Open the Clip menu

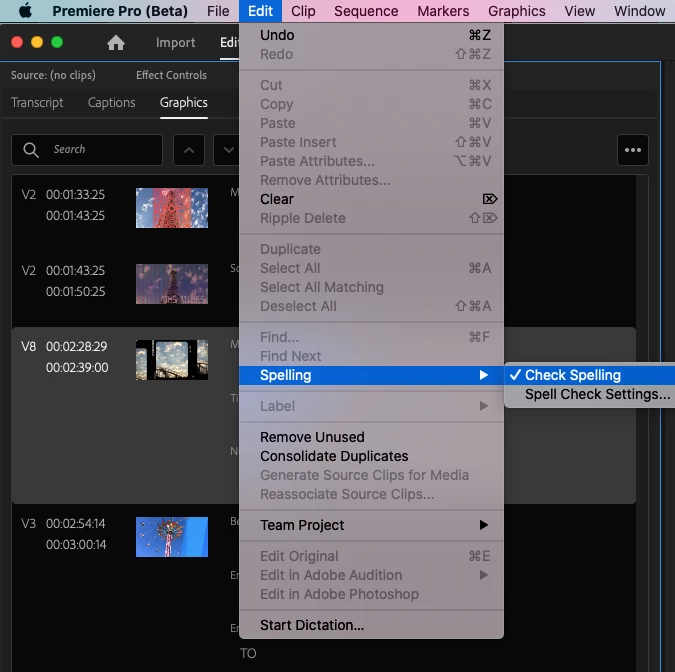303,11
